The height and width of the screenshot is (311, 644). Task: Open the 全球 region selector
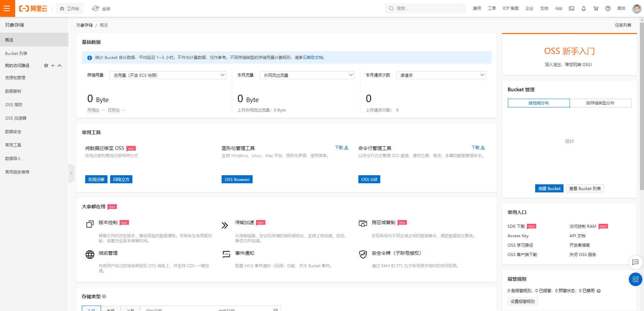click(101, 8)
